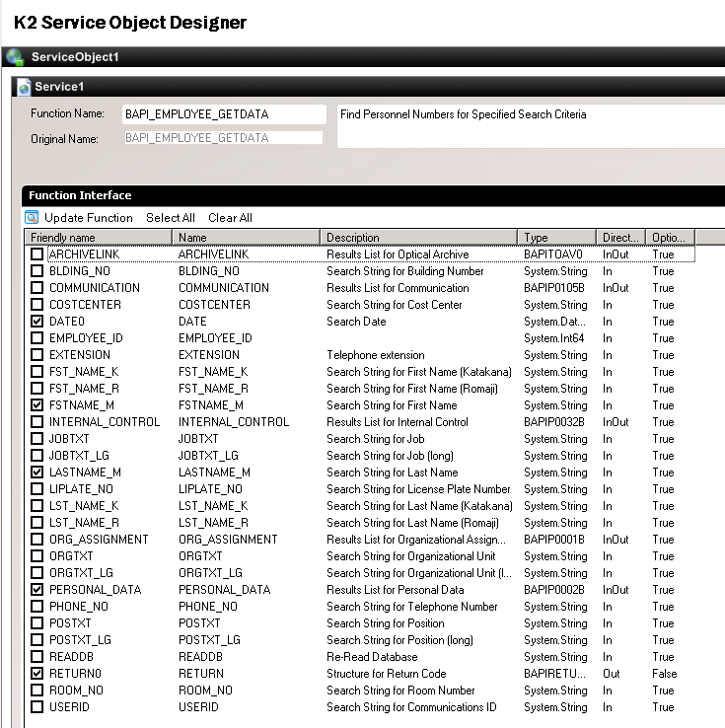
Task: Select 'Search String for Building Number' description
Action: click(x=404, y=271)
